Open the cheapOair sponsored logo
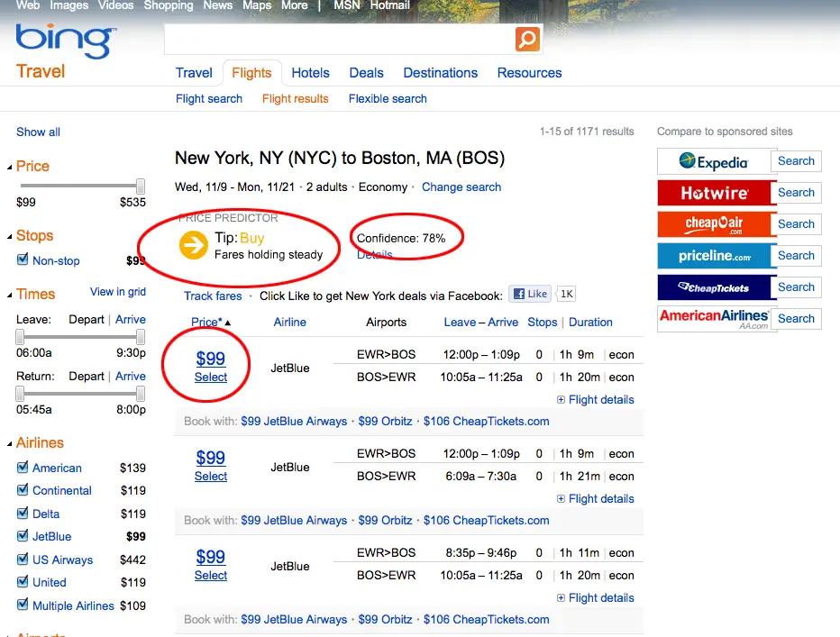This screenshot has height=637, width=840. click(x=714, y=224)
